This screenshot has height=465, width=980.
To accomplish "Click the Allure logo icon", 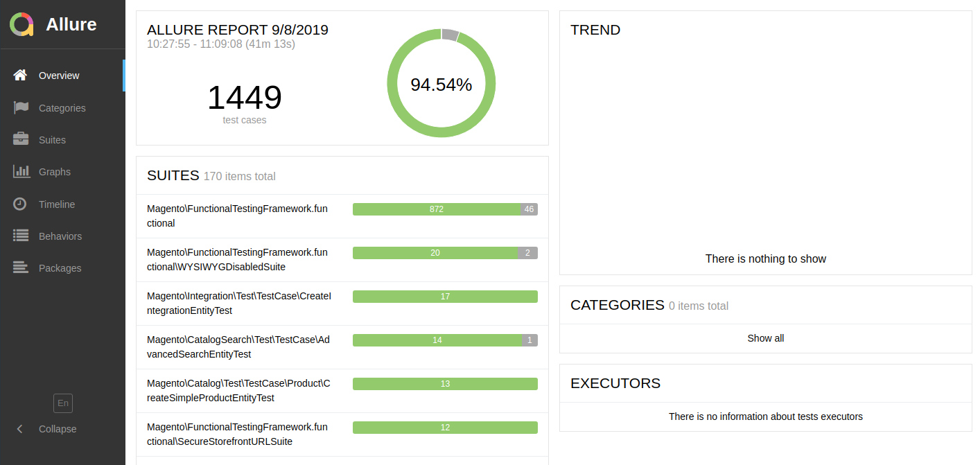I will click(21, 24).
